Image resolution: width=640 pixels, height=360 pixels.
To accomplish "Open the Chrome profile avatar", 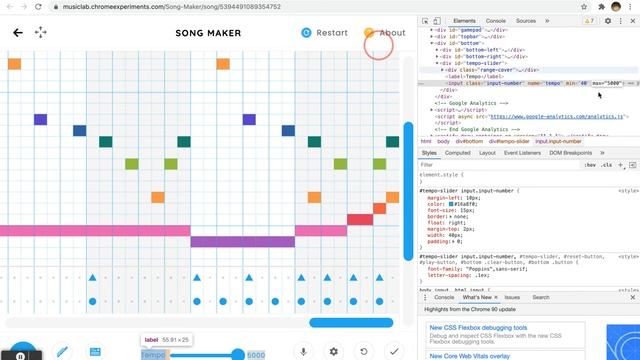I will 616,7.
